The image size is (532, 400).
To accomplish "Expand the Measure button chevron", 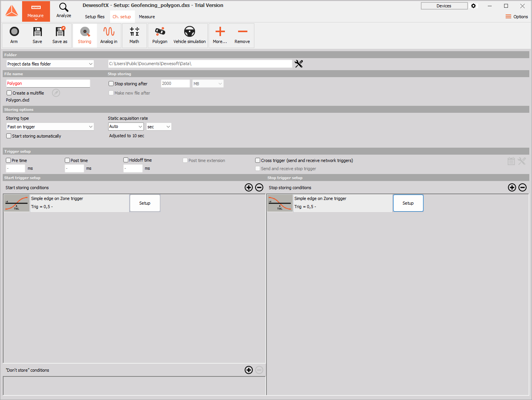I will click(36, 19).
